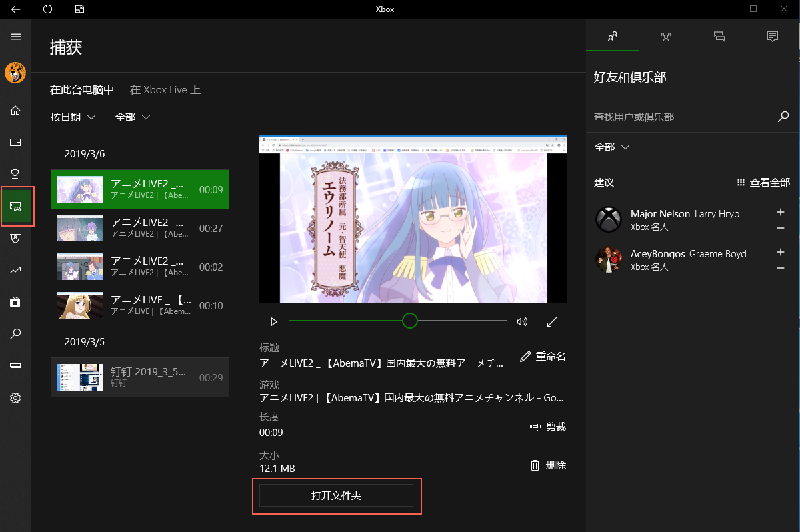Click 剪裁 to trim the clip
The image size is (800, 532).
547,427
